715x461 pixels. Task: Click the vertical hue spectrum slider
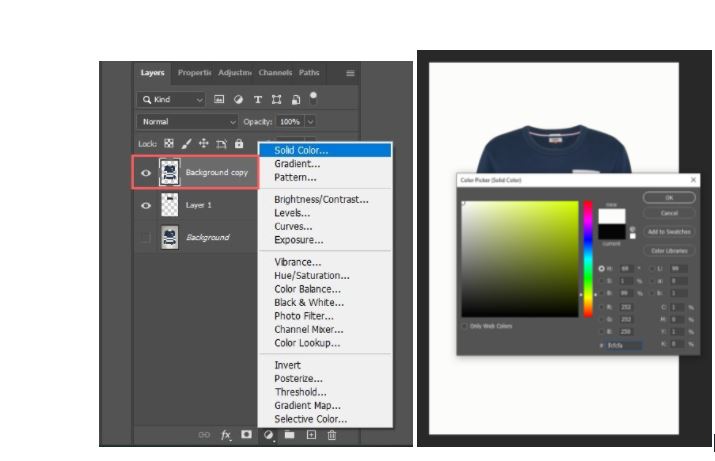(x=588, y=258)
